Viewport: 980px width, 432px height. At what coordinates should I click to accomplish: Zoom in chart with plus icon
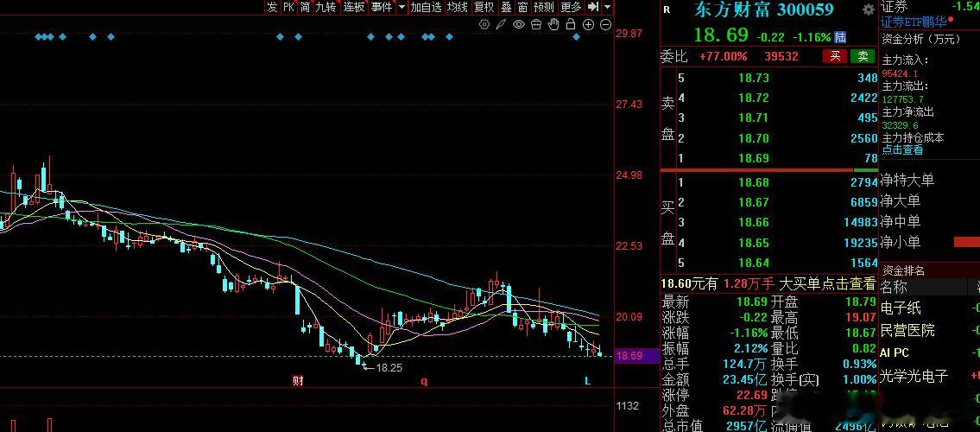pyautogui.click(x=588, y=24)
